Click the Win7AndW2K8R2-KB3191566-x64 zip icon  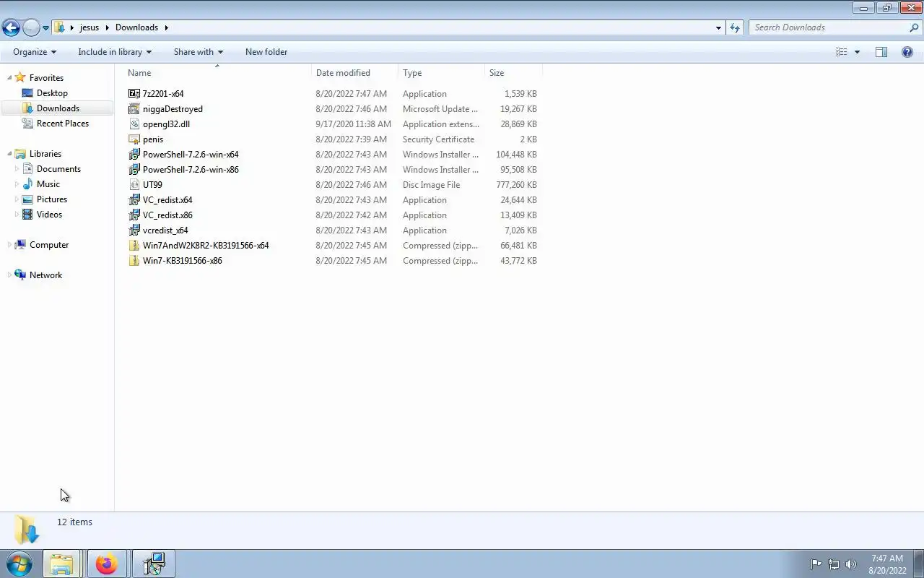(x=134, y=246)
